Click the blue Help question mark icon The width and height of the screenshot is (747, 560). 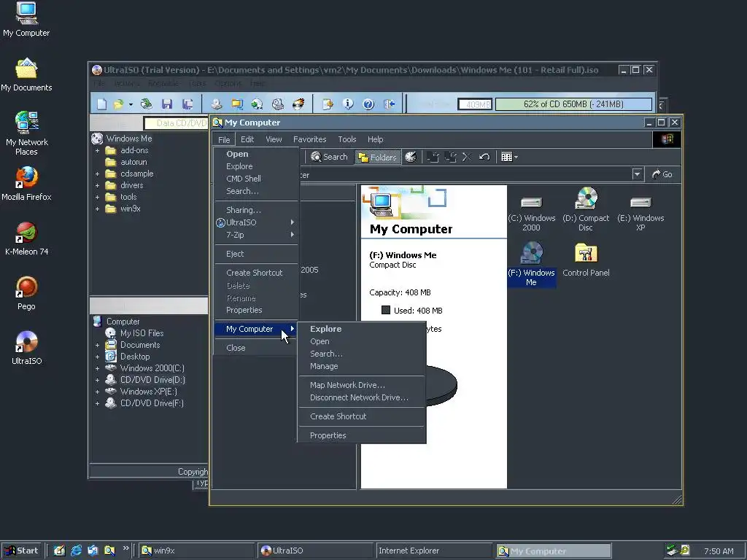click(368, 104)
